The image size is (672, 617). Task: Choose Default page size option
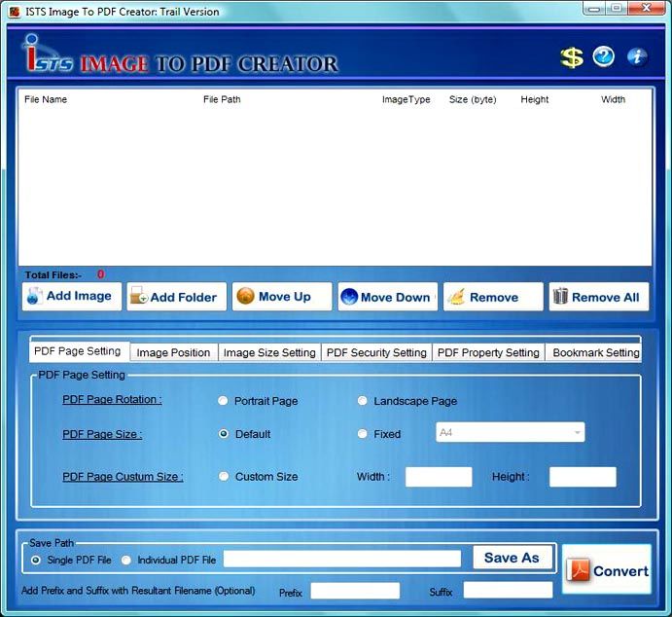(x=224, y=434)
